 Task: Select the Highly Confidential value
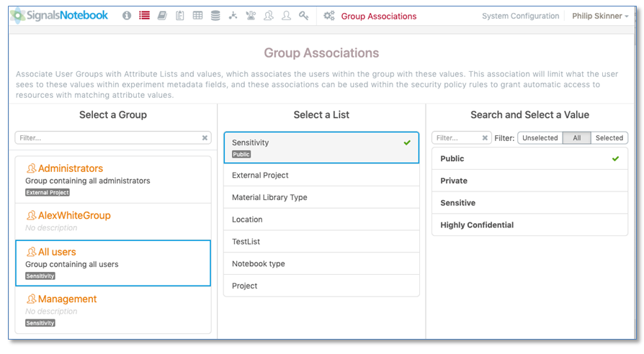(x=477, y=225)
